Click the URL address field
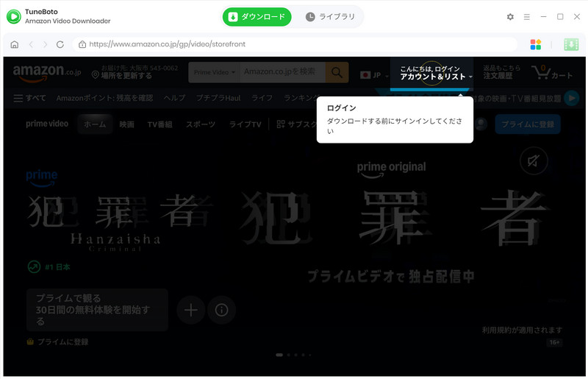This screenshot has width=588, height=379. [295, 44]
